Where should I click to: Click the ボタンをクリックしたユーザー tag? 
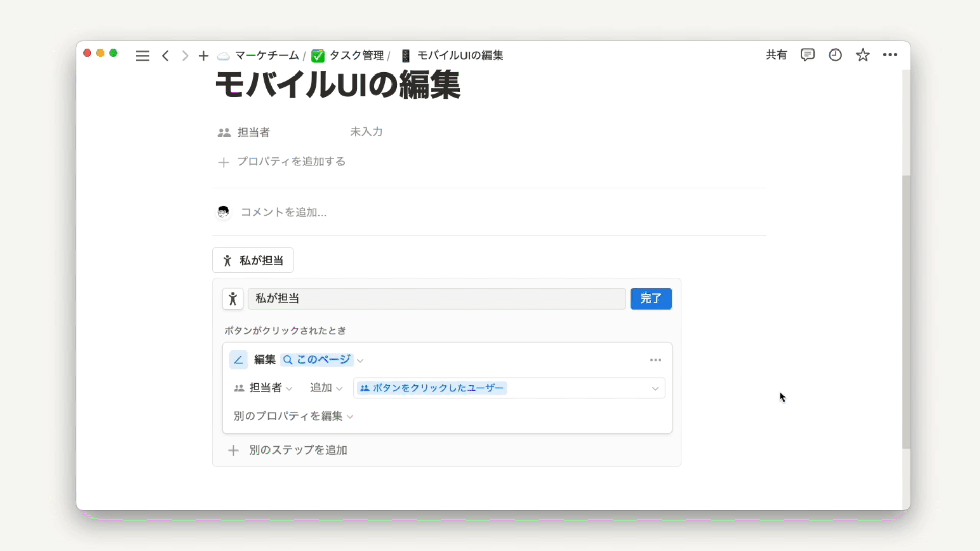point(432,388)
